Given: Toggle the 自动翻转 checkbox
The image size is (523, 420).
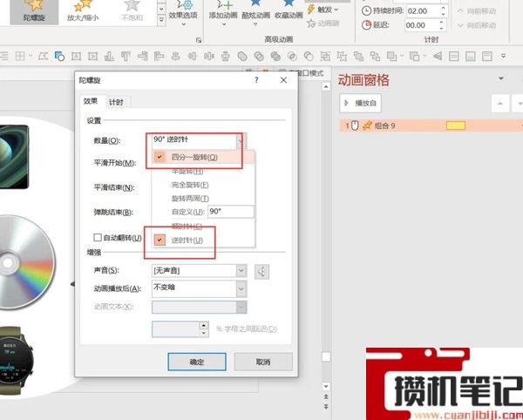Looking at the screenshot, I should [98, 237].
